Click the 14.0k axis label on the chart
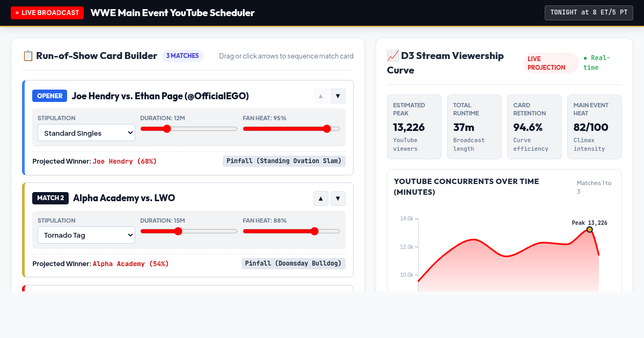644x338 pixels. coord(407,219)
